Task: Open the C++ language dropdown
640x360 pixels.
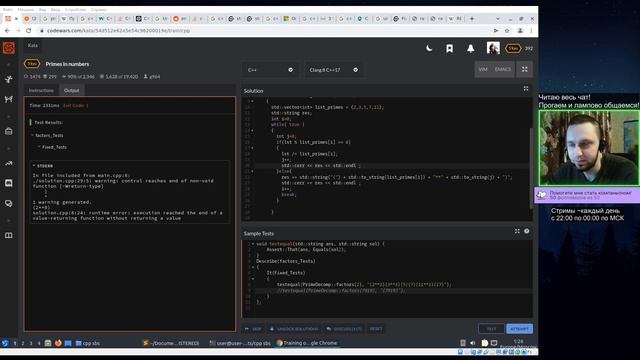Action: point(270,70)
